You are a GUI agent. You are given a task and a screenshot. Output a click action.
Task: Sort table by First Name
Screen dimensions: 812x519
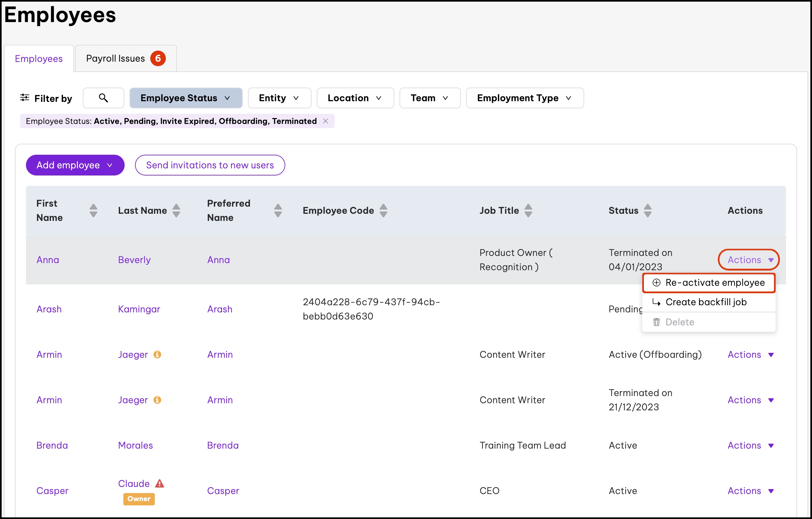click(93, 211)
